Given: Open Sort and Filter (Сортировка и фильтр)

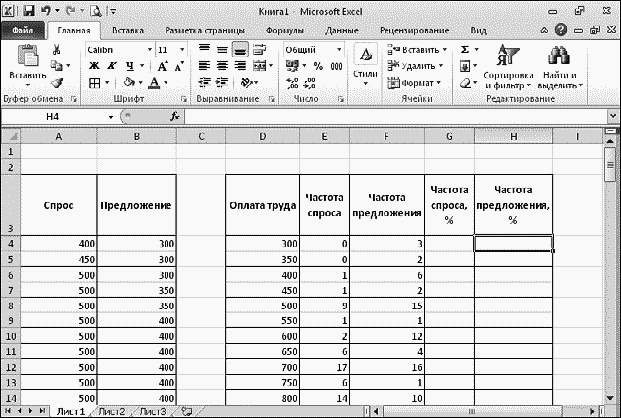Looking at the screenshot, I should (x=507, y=66).
